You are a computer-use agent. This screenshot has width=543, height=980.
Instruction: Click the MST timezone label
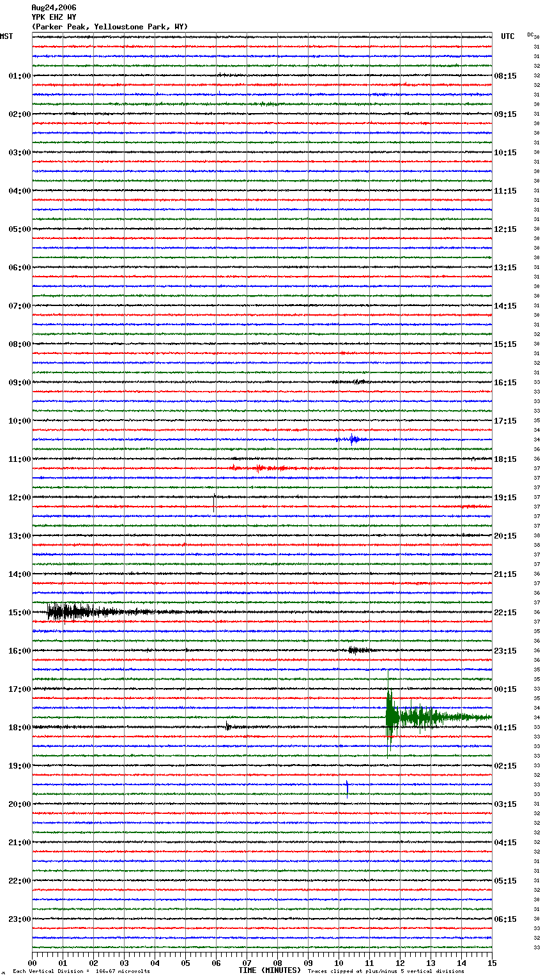6,36
